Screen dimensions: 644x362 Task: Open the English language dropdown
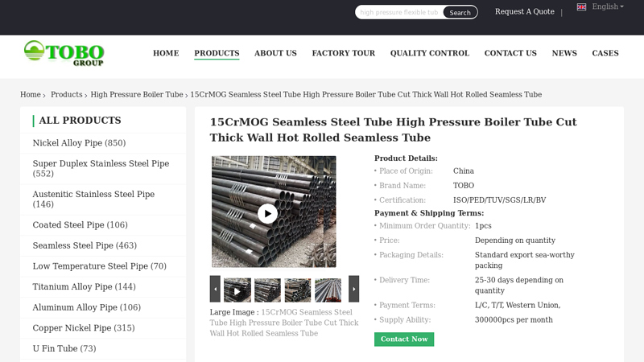(x=608, y=6)
